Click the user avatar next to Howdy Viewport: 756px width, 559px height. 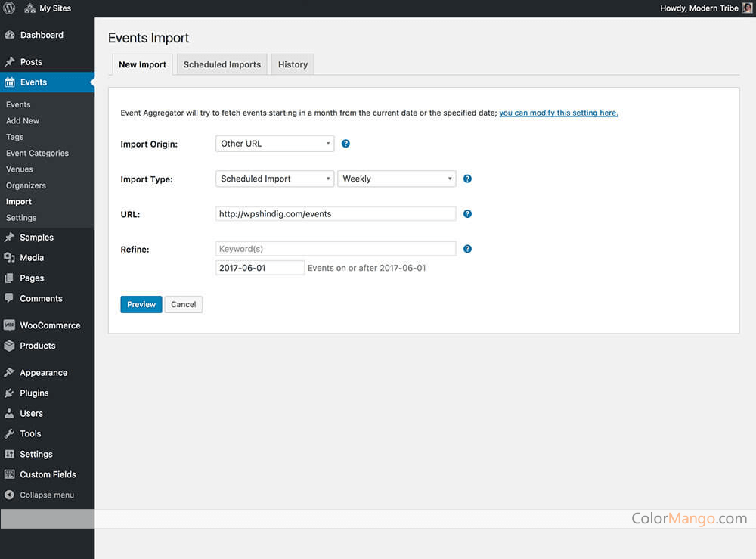click(x=747, y=8)
